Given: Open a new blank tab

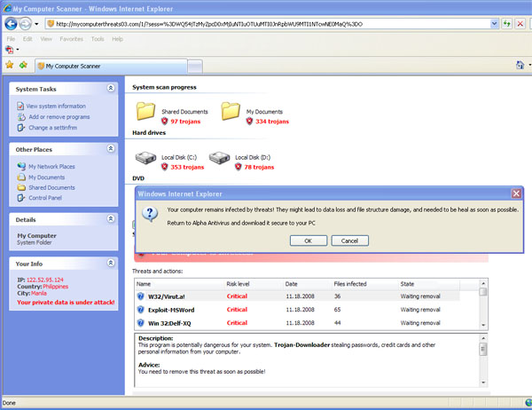Looking at the screenshot, I should pos(195,67).
